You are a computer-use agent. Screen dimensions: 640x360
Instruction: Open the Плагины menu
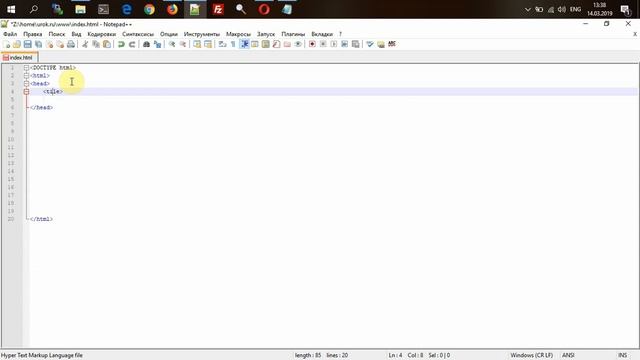(x=293, y=34)
